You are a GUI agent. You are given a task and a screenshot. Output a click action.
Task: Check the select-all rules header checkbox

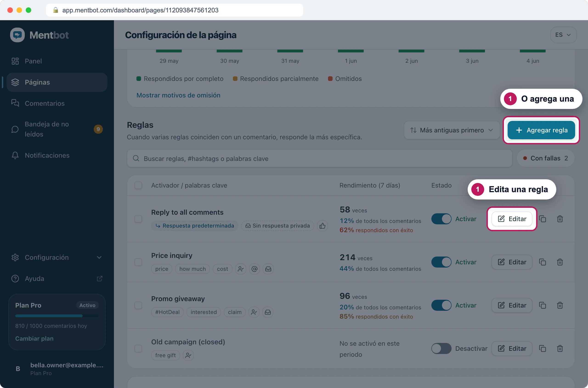click(138, 185)
